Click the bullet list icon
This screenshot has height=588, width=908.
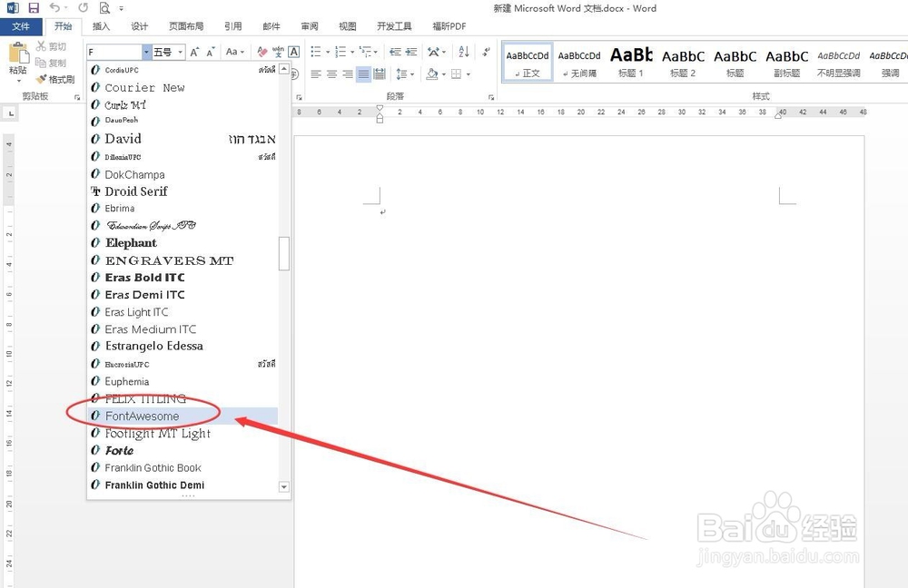(316, 52)
